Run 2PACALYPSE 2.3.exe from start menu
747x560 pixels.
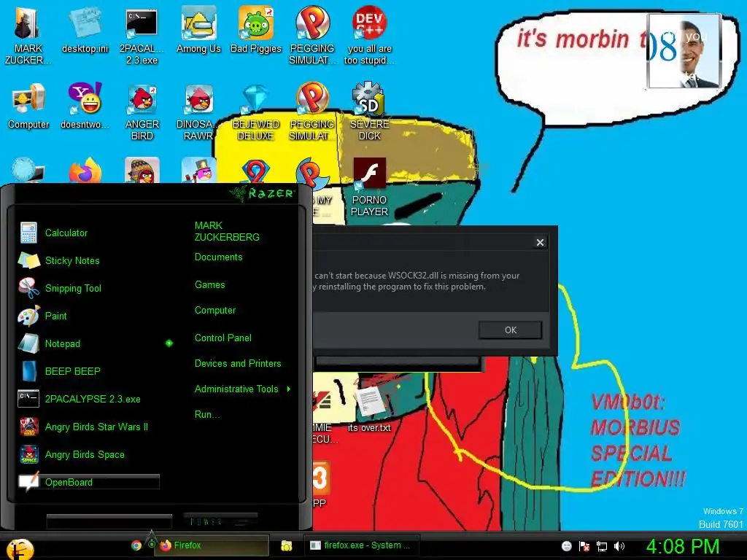(x=93, y=399)
